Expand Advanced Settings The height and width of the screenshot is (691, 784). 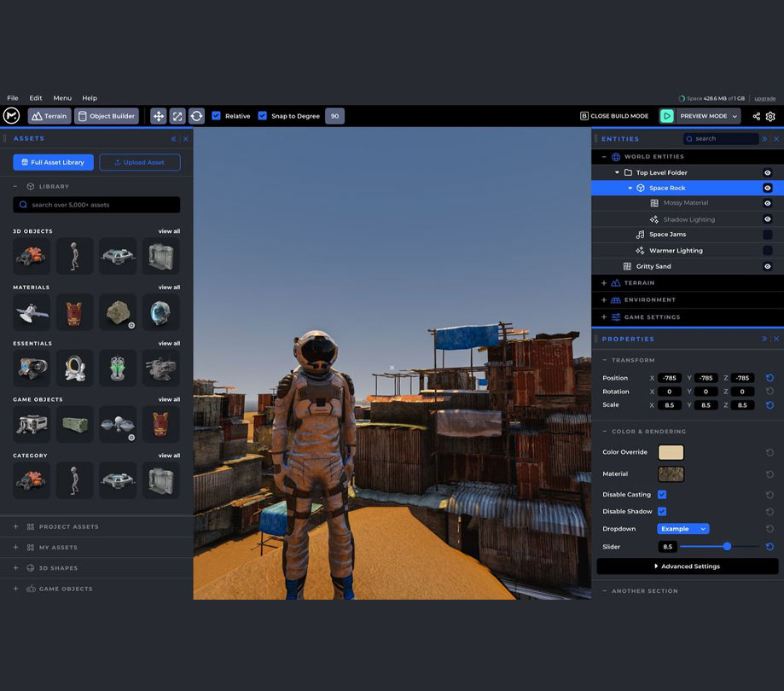pos(688,566)
